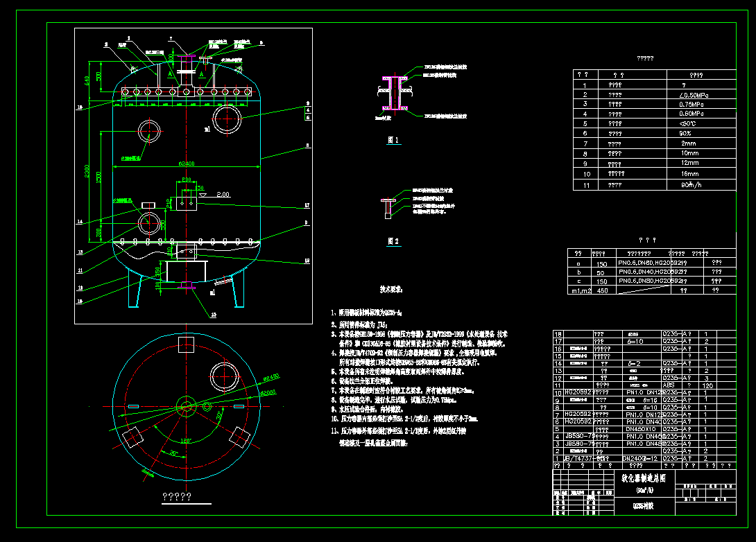The width and height of the screenshot is (756, 542).
Task: Click the 'Q235衬胶' material label in title block
Action: tap(643, 506)
